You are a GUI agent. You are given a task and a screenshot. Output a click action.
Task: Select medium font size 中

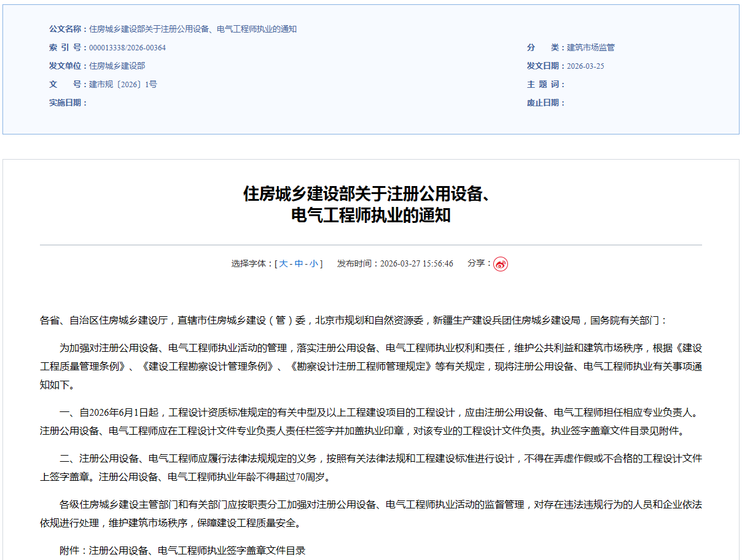[x=299, y=264]
